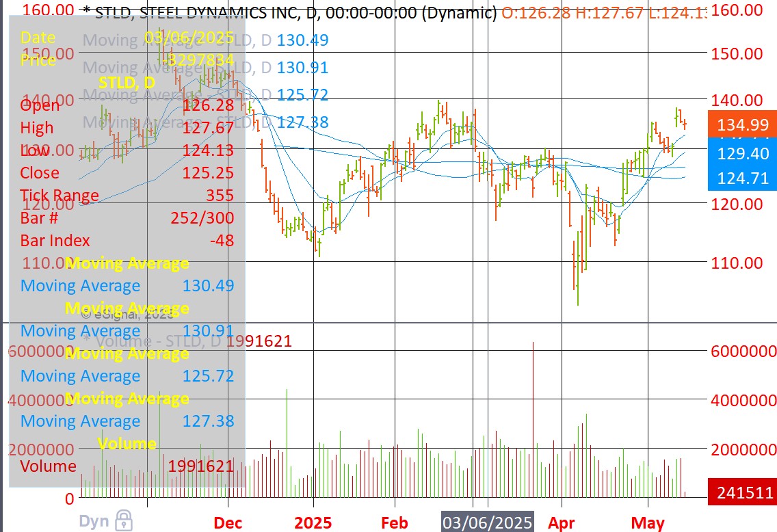Click the blue 124.71 price axis tag

(742, 178)
